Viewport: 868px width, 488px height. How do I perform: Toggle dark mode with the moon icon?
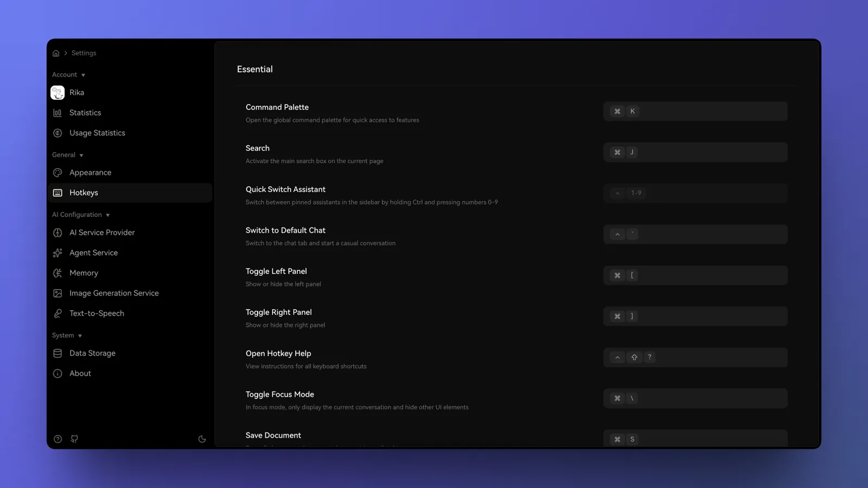202,439
